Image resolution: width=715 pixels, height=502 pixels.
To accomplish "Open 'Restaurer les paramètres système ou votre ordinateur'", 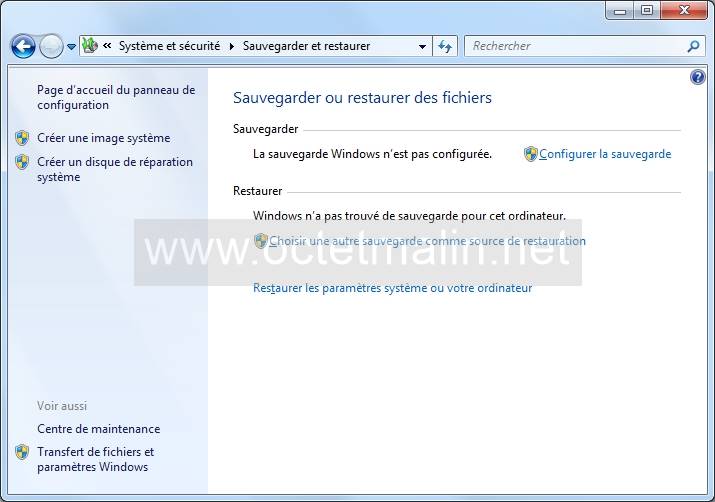I will pos(393,288).
